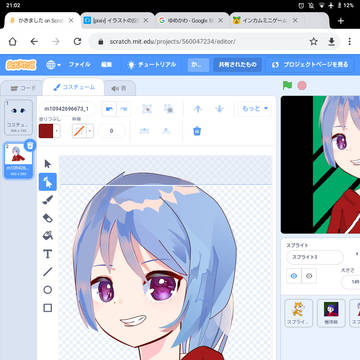Click the Ungroup objects icon
The image size is (360, 360).
[168, 109]
